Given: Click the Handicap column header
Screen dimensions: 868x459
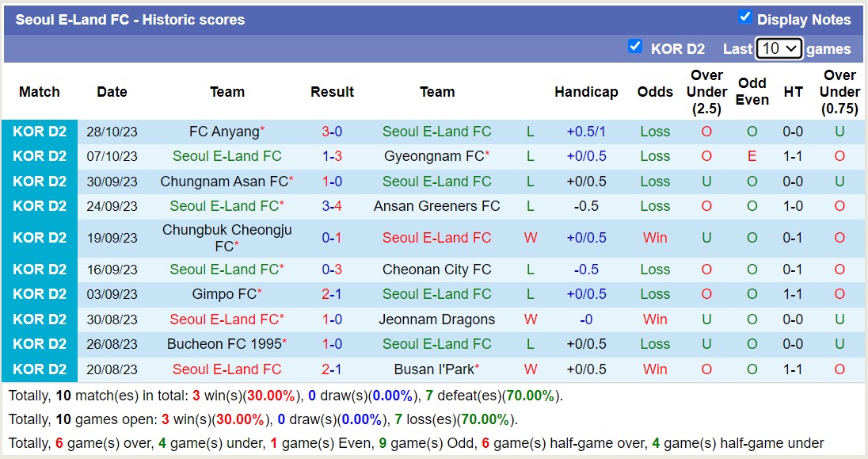Looking at the screenshot, I should 586,92.
